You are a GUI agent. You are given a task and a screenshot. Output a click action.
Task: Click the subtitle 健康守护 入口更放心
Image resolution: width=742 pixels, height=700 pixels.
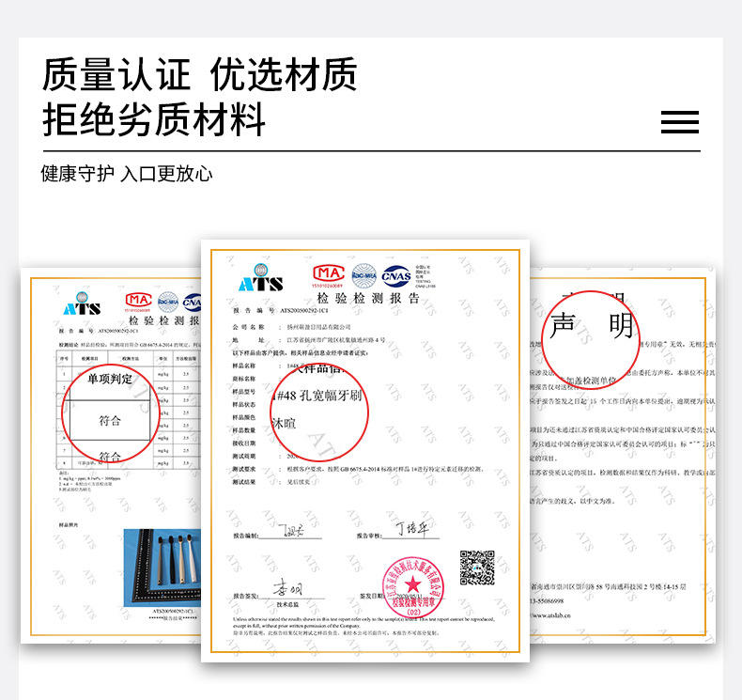(127, 174)
